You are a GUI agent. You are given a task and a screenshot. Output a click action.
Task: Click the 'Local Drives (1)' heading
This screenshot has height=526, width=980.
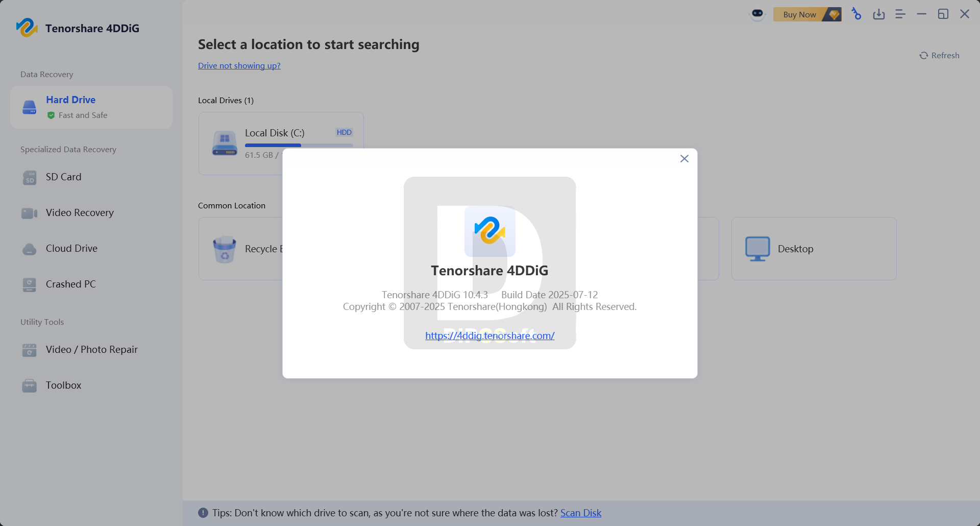[x=226, y=100]
